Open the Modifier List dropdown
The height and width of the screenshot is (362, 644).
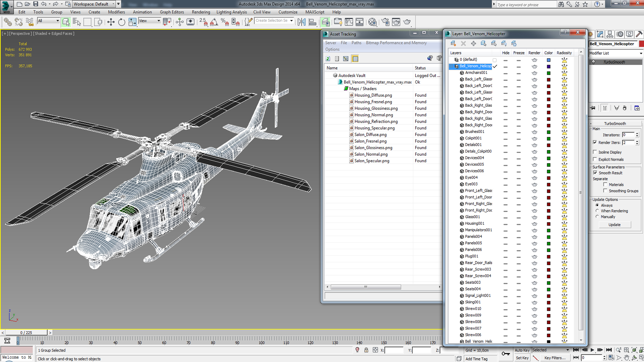(x=616, y=53)
